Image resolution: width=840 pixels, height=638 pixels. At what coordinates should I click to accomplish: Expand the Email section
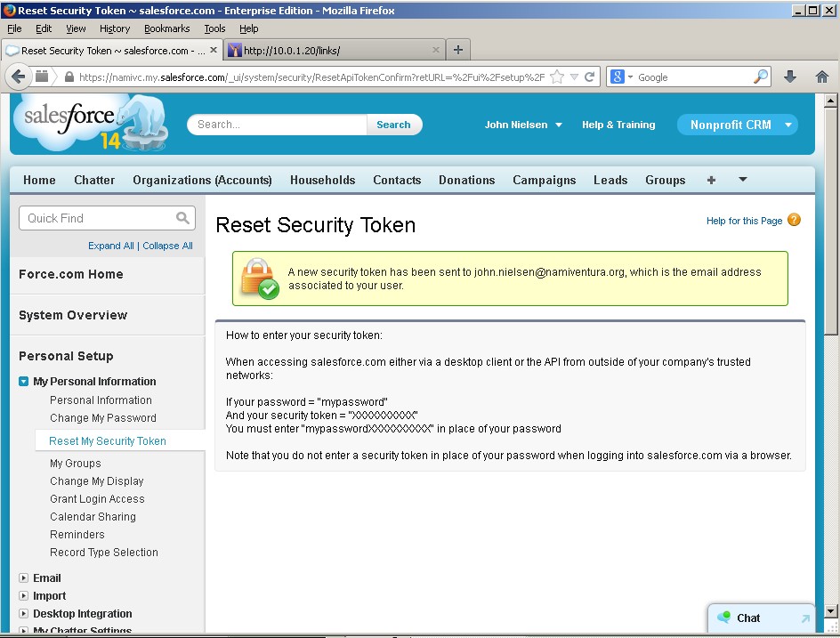(23, 578)
